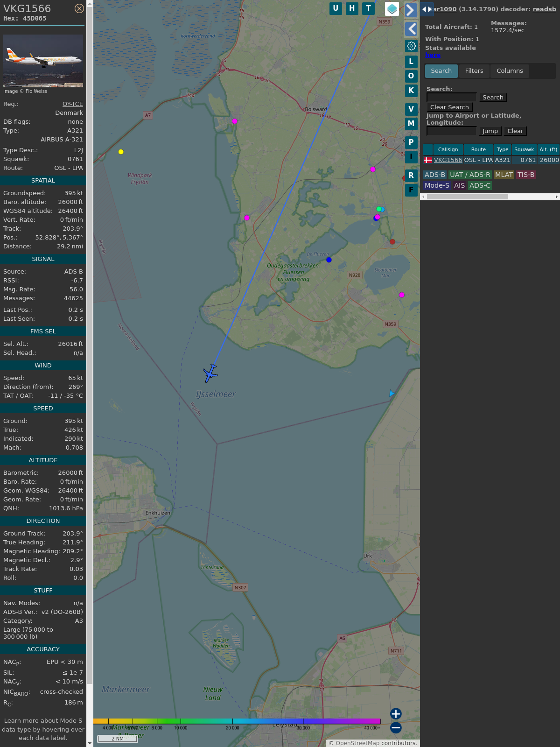Open the readsb decoder link

point(545,9)
